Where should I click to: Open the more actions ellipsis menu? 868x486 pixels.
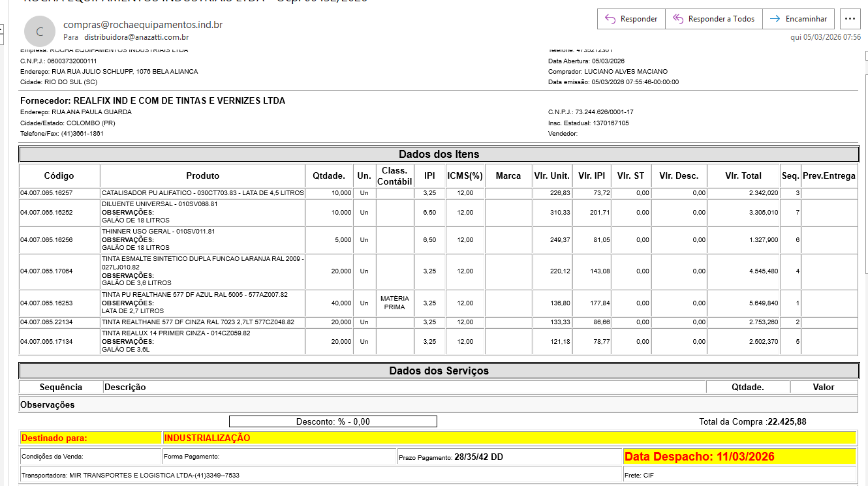coord(849,19)
